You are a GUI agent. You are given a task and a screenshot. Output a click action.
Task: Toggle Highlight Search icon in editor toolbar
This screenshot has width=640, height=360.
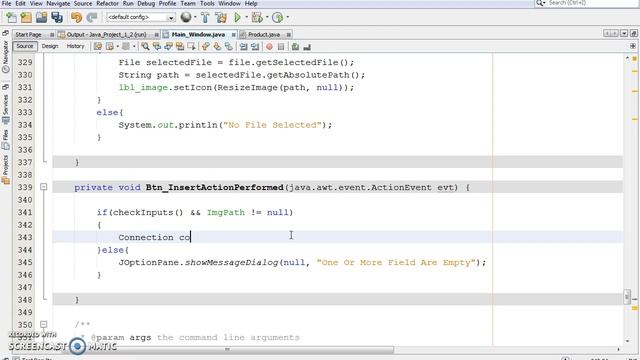[x=180, y=47]
